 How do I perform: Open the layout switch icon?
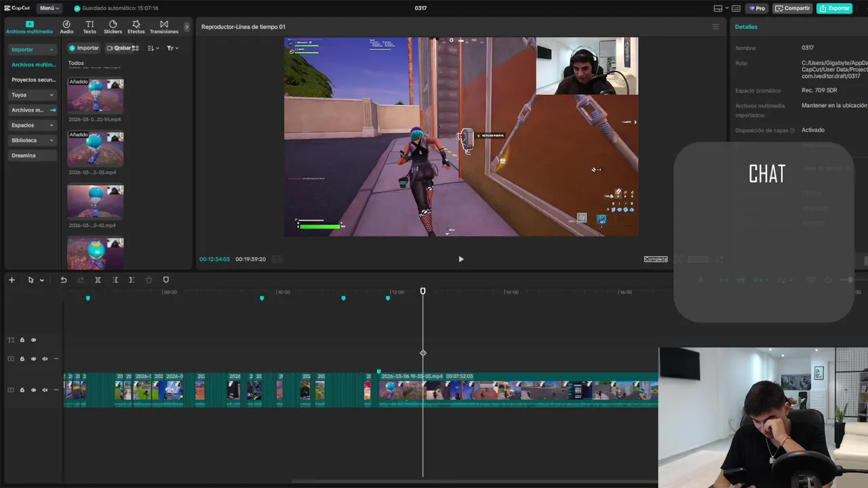718,8
